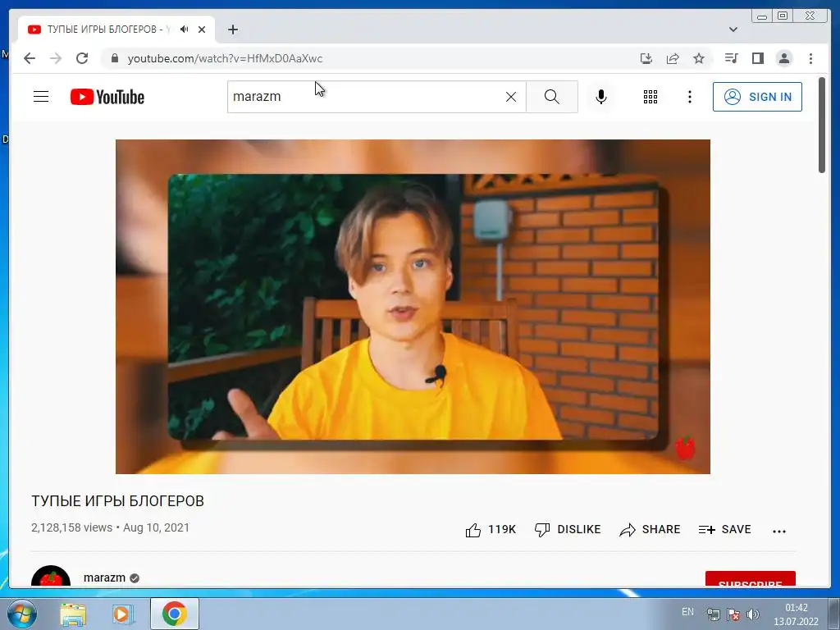The height and width of the screenshot is (630, 840).
Task: Go back to the previous page
Action: 30,58
